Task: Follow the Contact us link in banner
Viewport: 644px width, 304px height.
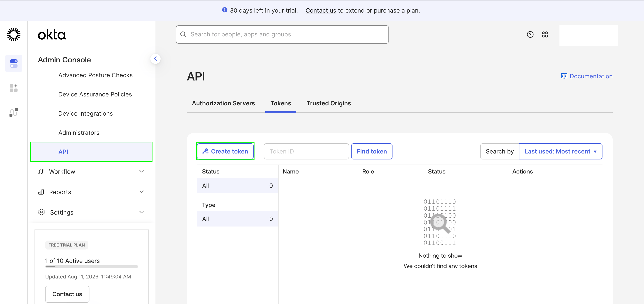Action: click(321, 10)
